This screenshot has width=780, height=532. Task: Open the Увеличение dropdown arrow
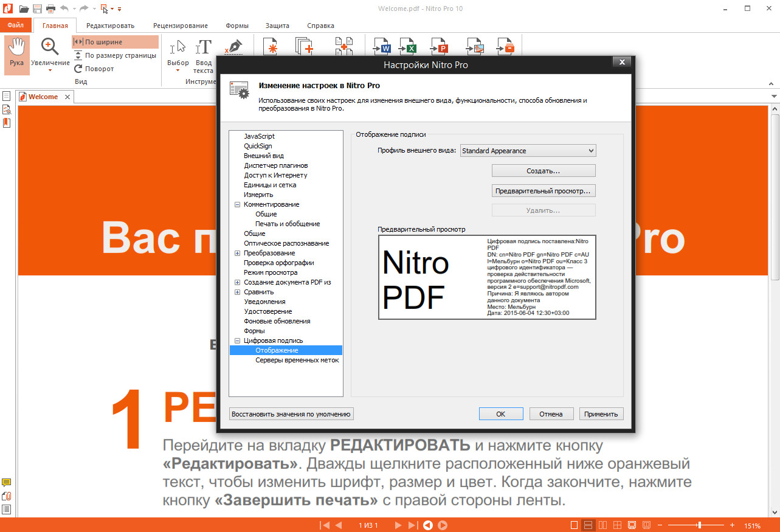click(50, 71)
